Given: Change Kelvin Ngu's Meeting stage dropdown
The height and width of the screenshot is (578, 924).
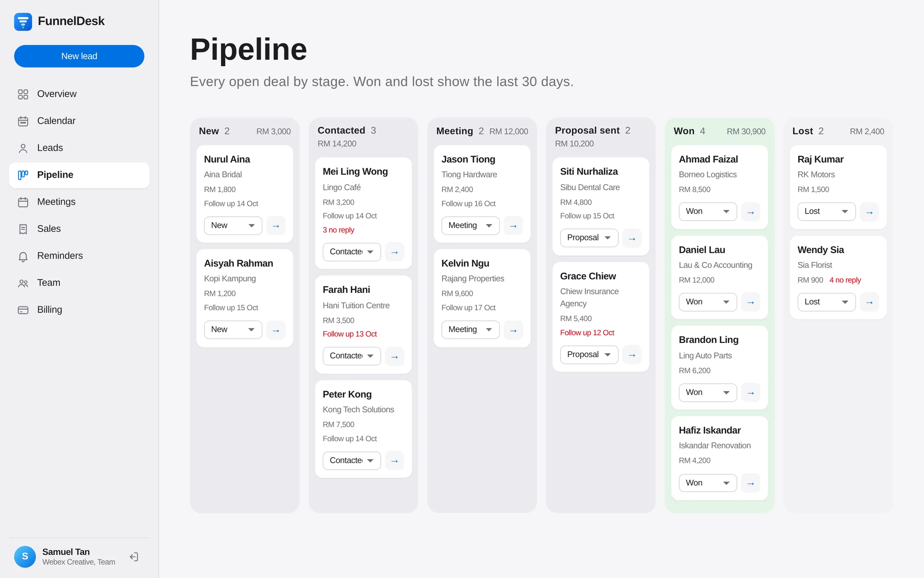Looking at the screenshot, I should [470, 330].
